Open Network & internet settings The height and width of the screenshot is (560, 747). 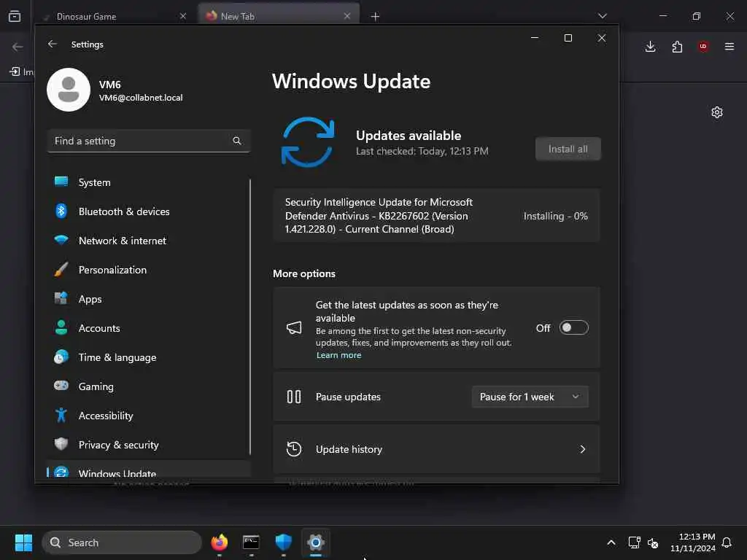148,241
